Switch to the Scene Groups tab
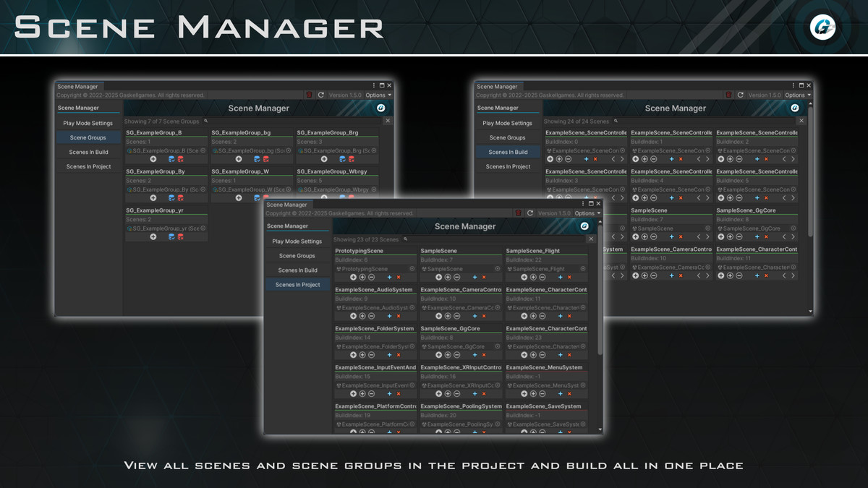The image size is (868, 488). click(297, 256)
